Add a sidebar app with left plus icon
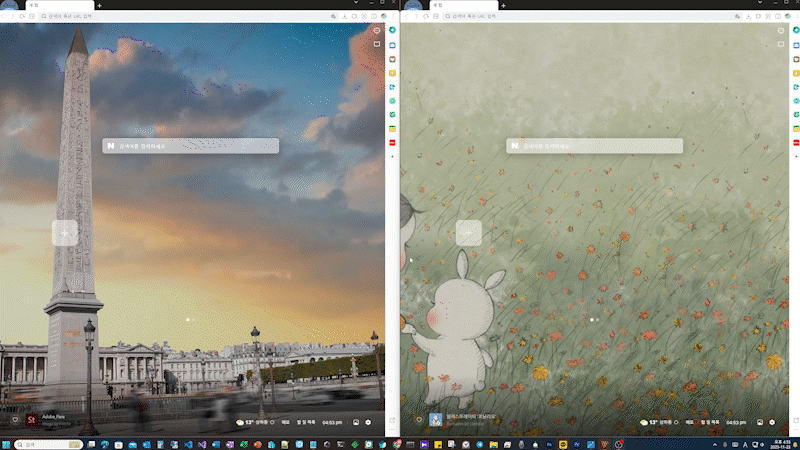The width and height of the screenshot is (800, 450). point(392,157)
